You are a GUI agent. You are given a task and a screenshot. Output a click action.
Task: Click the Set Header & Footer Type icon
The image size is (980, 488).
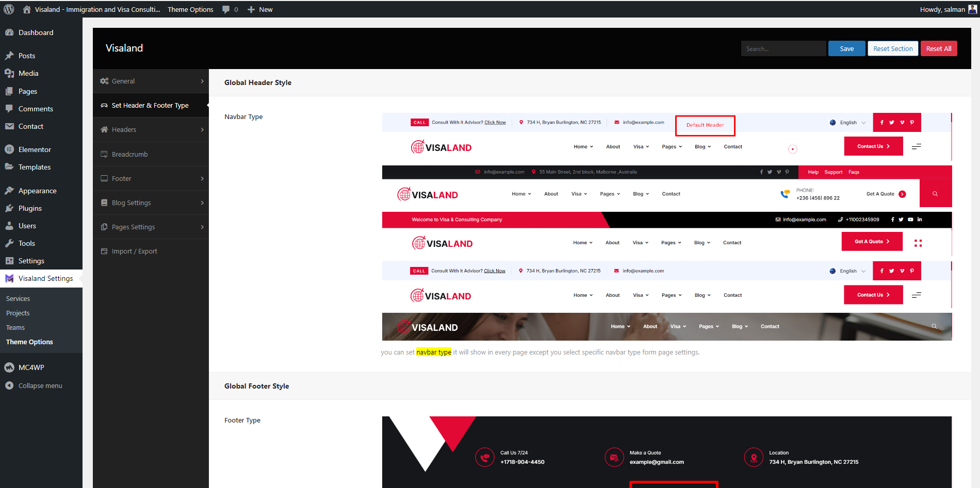(104, 105)
